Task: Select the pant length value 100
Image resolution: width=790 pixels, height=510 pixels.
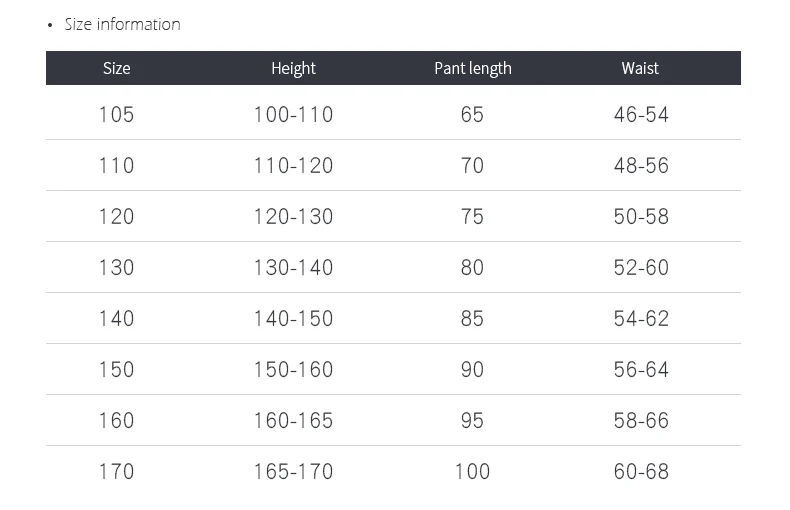Action: click(472, 472)
